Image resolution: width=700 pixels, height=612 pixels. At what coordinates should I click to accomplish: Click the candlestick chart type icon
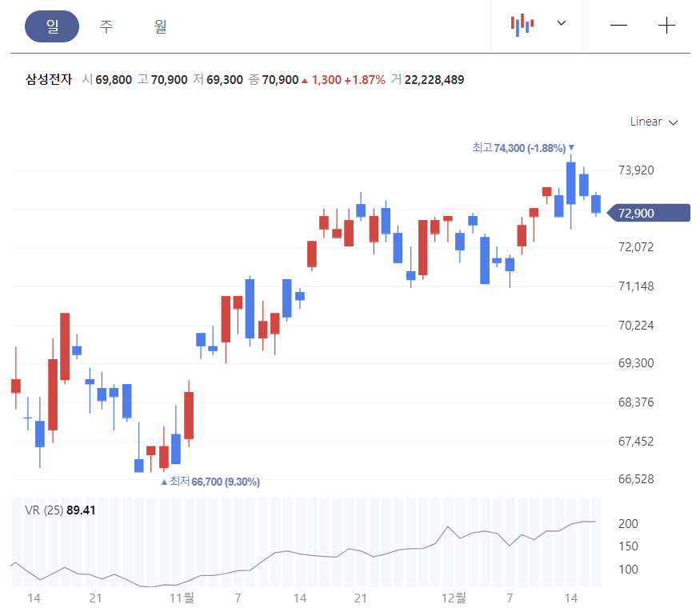coord(522,25)
